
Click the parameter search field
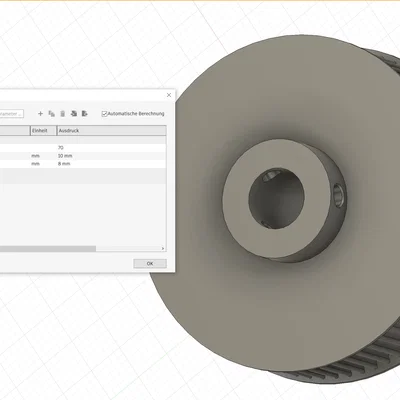11,114
